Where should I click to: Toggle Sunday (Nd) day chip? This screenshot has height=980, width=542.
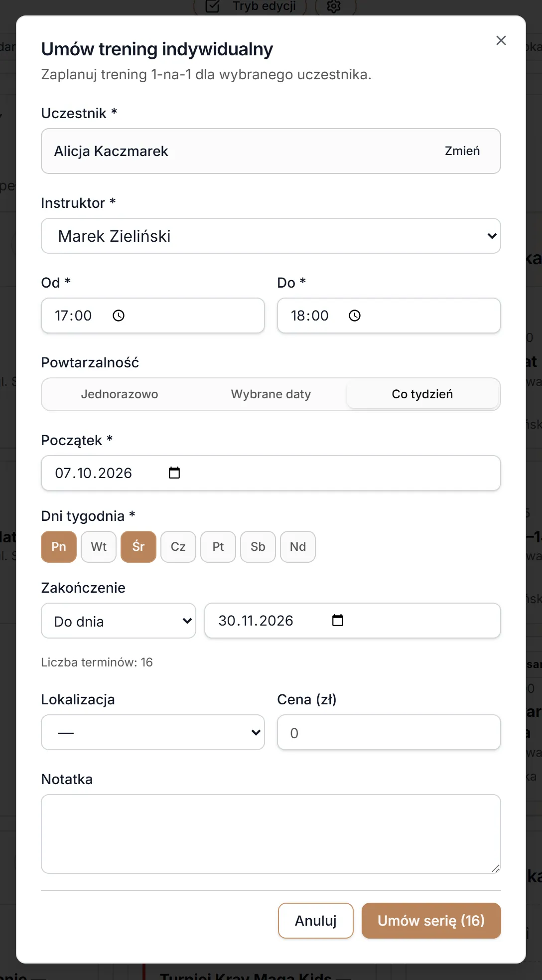[x=298, y=547]
